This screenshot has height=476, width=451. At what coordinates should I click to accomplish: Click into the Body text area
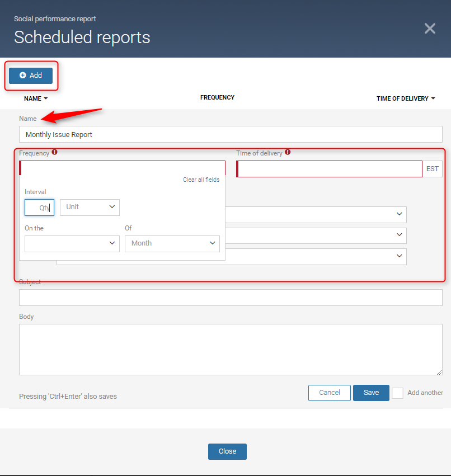click(x=231, y=350)
